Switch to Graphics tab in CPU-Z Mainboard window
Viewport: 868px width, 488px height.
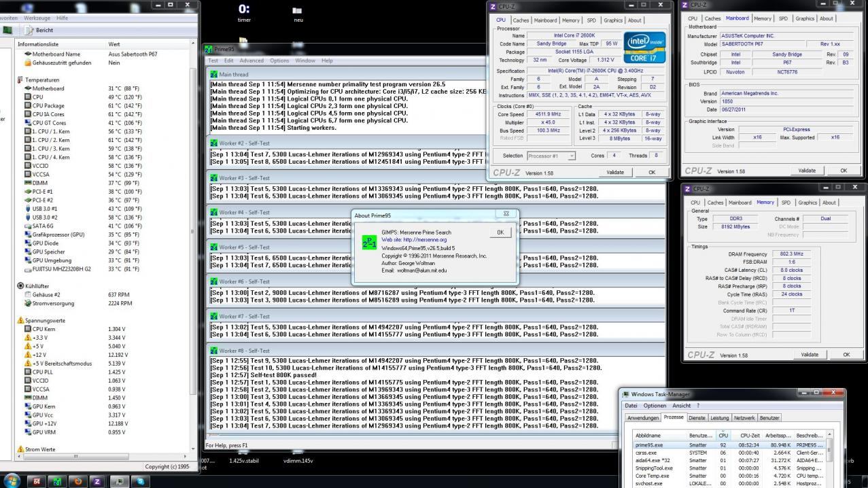[x=805, y=19]
